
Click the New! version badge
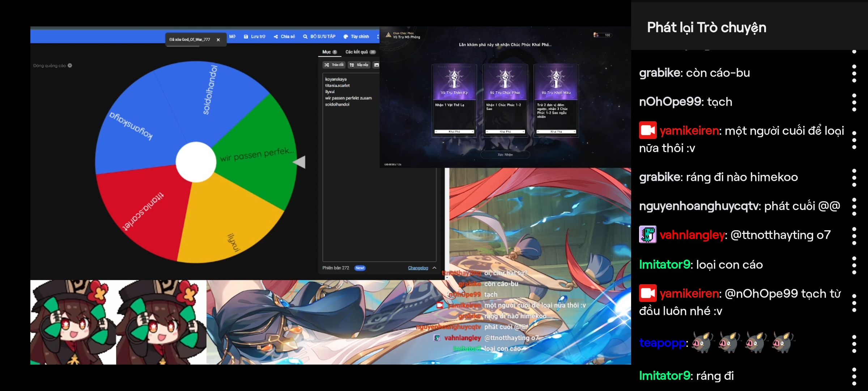[360, 268]
